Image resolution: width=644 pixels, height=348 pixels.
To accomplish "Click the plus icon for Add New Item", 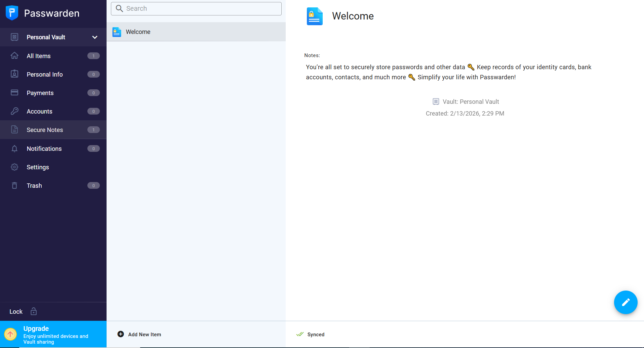I will point(121,334).
